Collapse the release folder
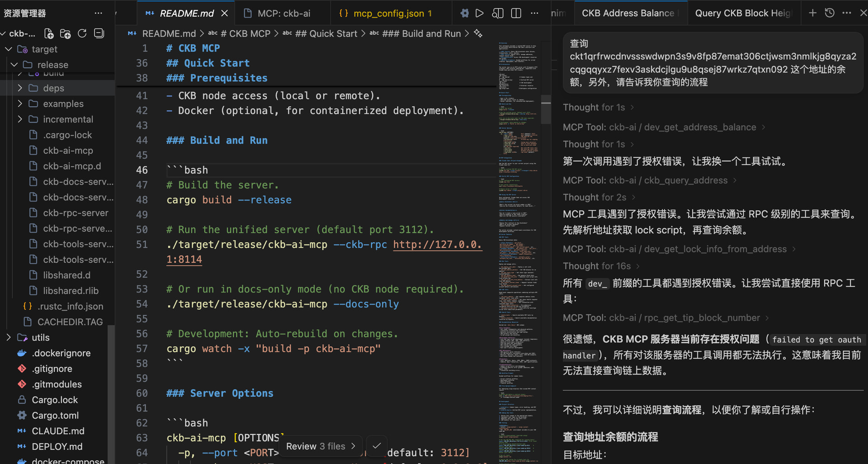Viewport: 868px width, 464px height. [x=14, y=65]
